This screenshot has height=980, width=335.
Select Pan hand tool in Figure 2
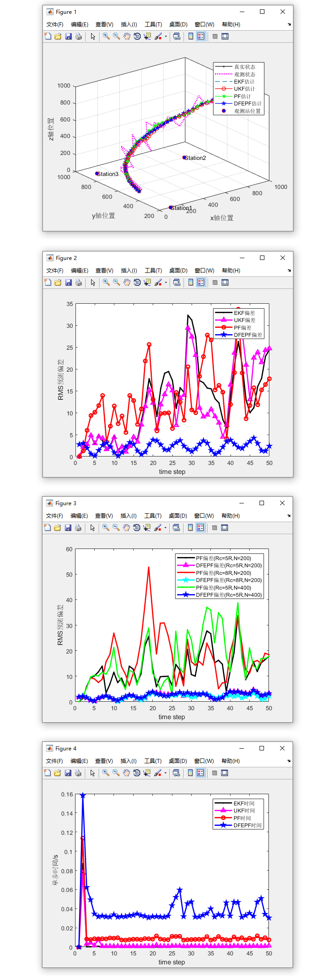(127, 282)
